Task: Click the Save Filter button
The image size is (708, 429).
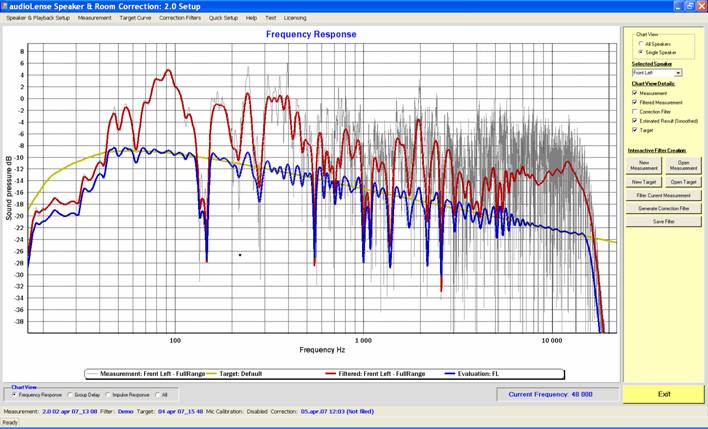Action: (665, 221)
